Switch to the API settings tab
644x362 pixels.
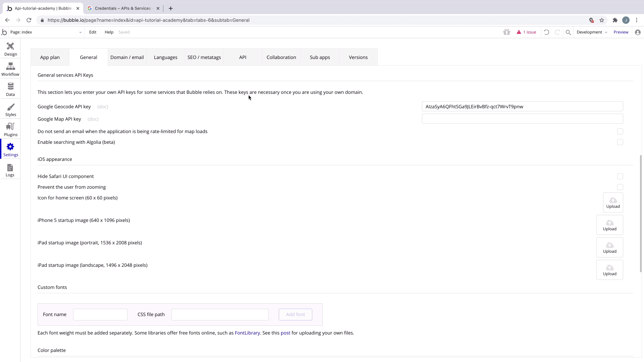(x=243, y=57)
